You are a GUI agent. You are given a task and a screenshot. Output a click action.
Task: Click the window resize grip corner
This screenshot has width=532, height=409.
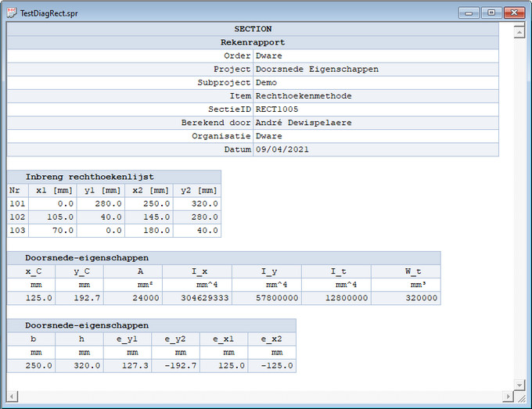point(521,398)
